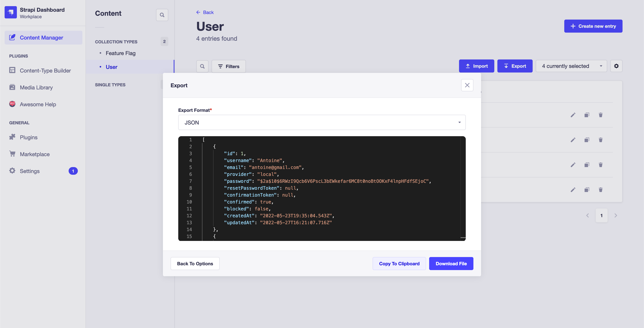644x328 pixels.
Task: Click the Copy To Clipboard button
Action: [x=399, y=264]
